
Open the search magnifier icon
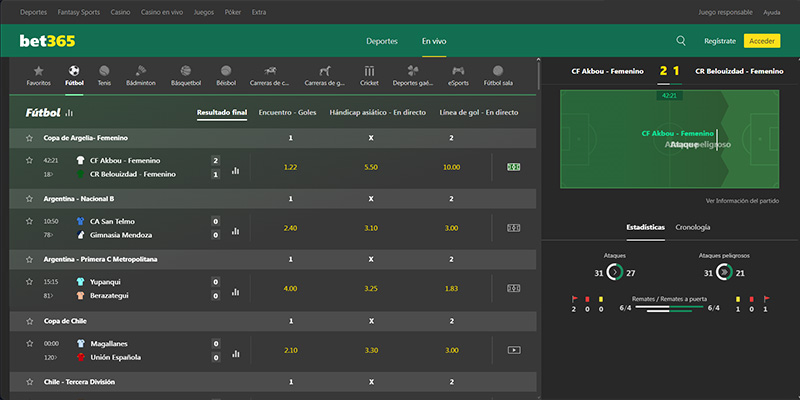[x=681, y=41]
